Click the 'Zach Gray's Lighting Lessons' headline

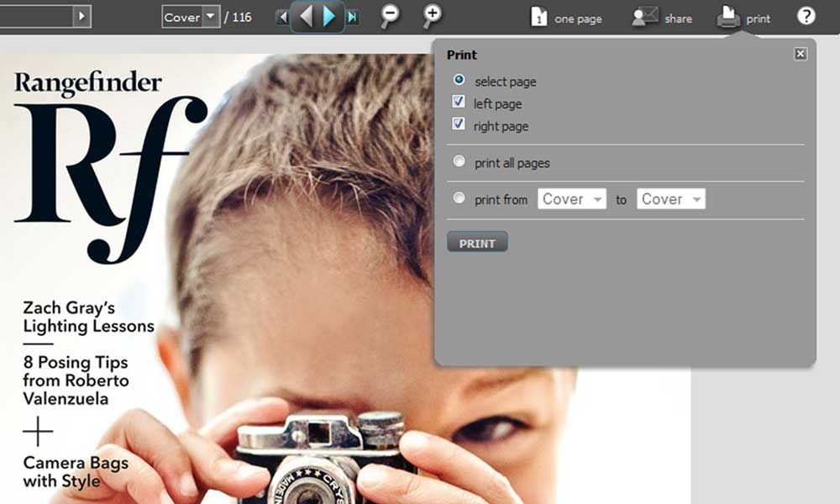[x=88, y=317]
